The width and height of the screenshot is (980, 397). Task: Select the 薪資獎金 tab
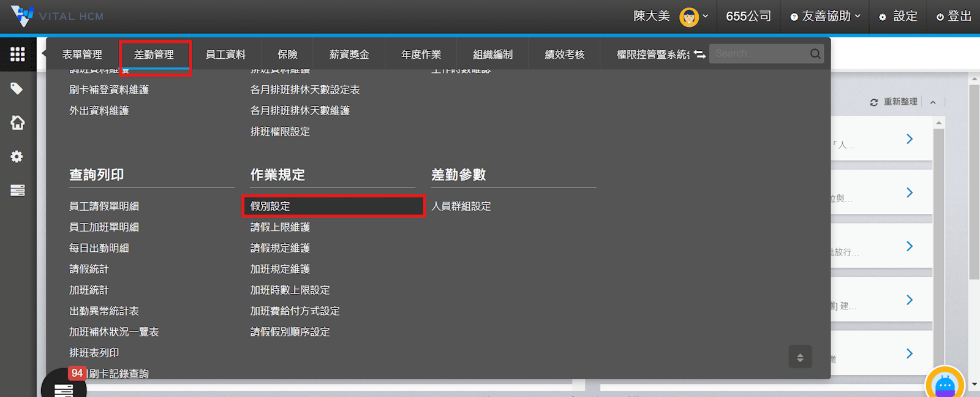pos(349,55)
